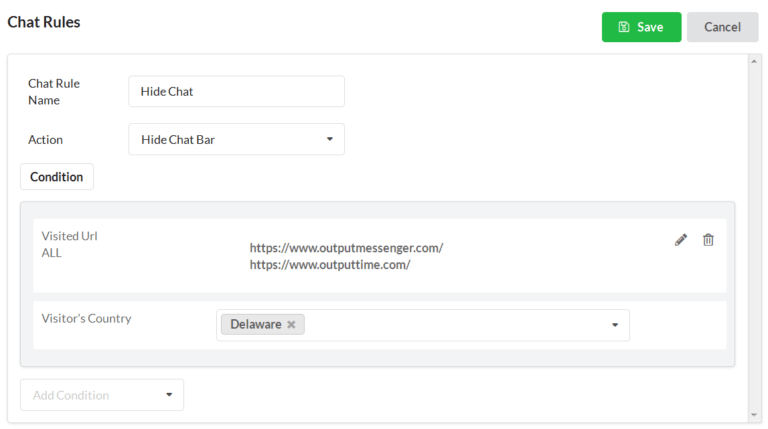Remove the Delaware tag
Screen dimensions: 768x429
[291, 324]
